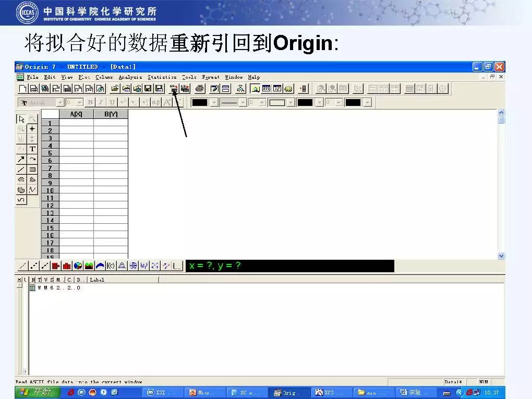Select the Pointer tool
This screenshot has height=399, width=532.
21,119
